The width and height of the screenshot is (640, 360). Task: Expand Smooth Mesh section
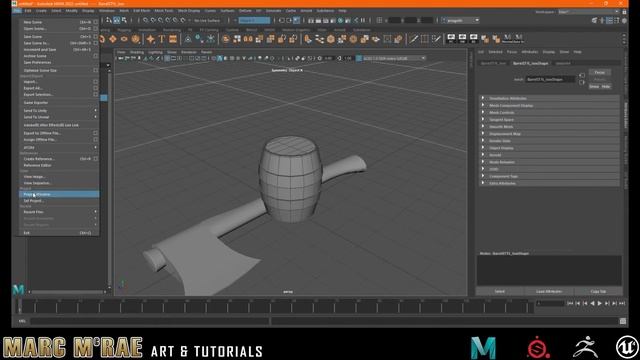point(549,127)
